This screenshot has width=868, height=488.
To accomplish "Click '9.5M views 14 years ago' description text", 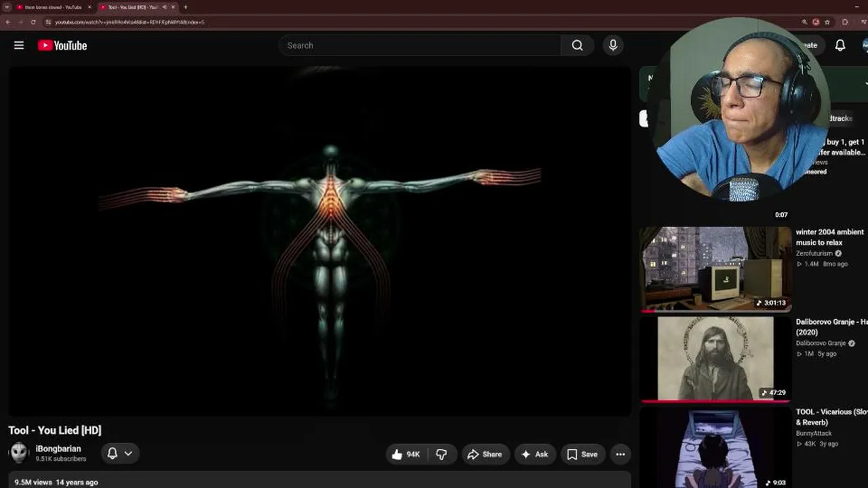I will [x=56, y=482].
